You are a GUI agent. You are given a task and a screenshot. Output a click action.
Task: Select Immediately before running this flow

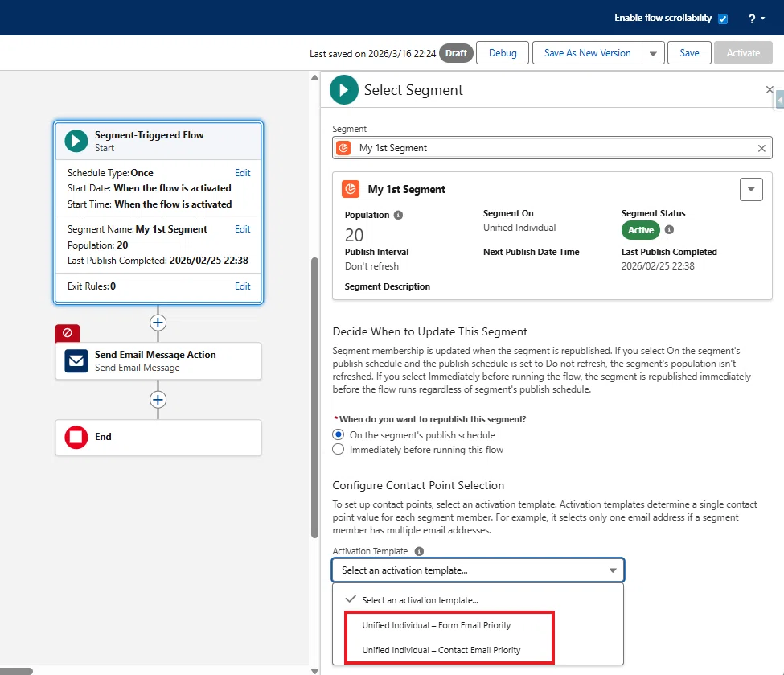(x=339, y=450)
